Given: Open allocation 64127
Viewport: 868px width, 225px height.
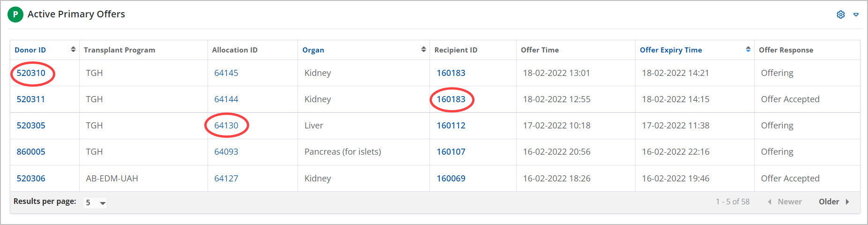Looking at the screenshot, I should click(226, 179).
